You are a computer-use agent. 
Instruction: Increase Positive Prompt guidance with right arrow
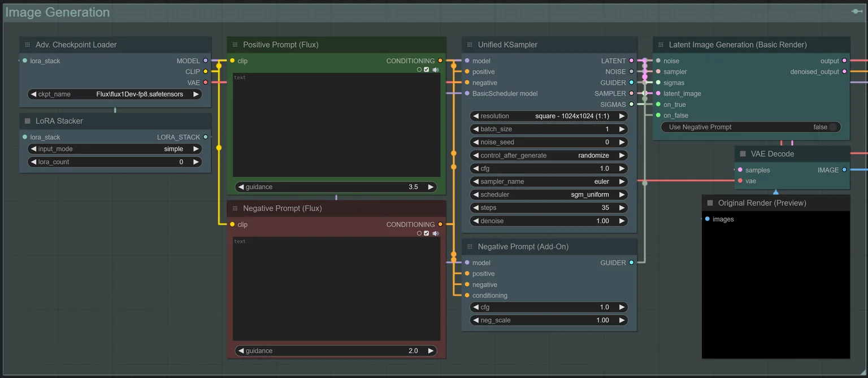coord(431,187)
